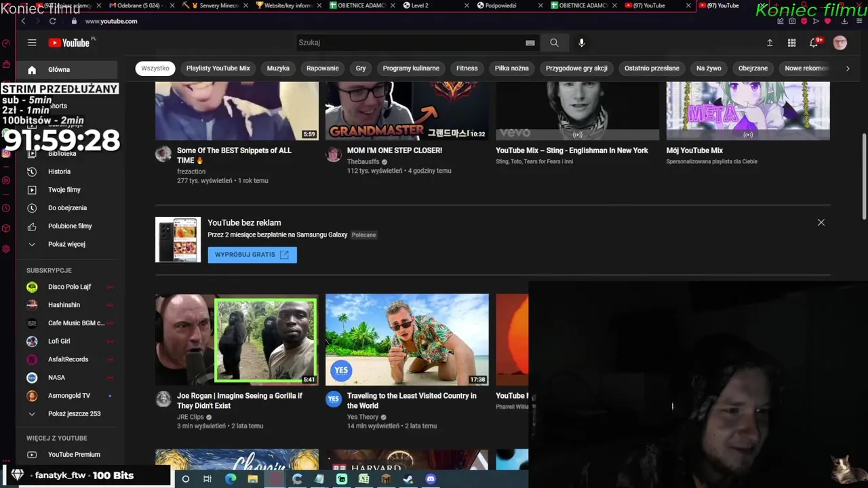Open the YouTube hamburger guide menu
Screen dimensions: 868x488
[x=32, y=43]
